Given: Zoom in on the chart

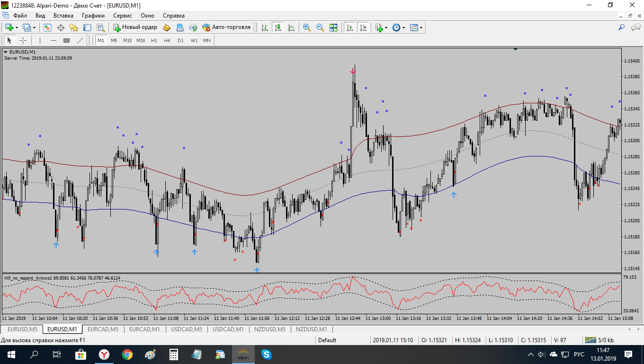Looking at the screenshot, I should [307, 27].
